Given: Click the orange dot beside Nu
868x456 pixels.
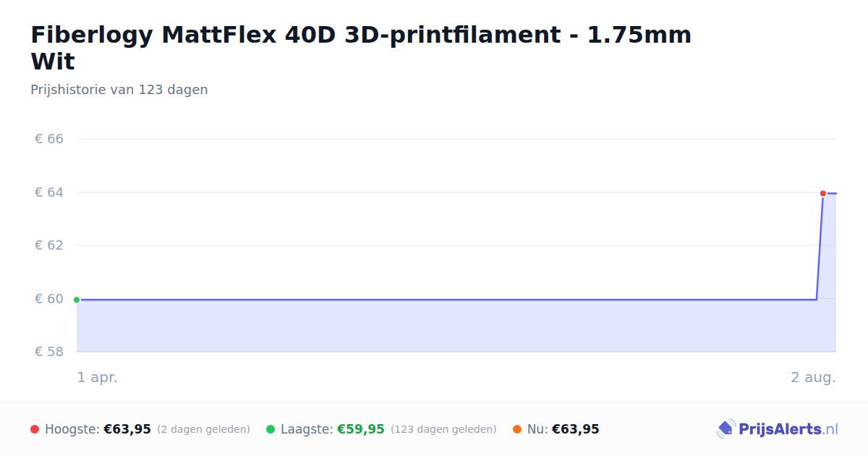Looking at the screenshot, I should (x=517, y=429).
